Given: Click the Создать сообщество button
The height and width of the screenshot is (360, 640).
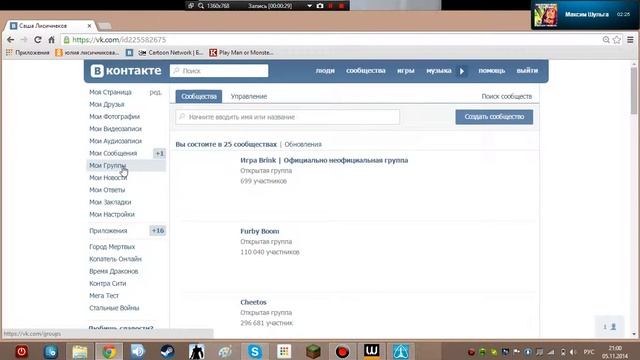Looking at the screenshot, I should (x=494, y=117).
